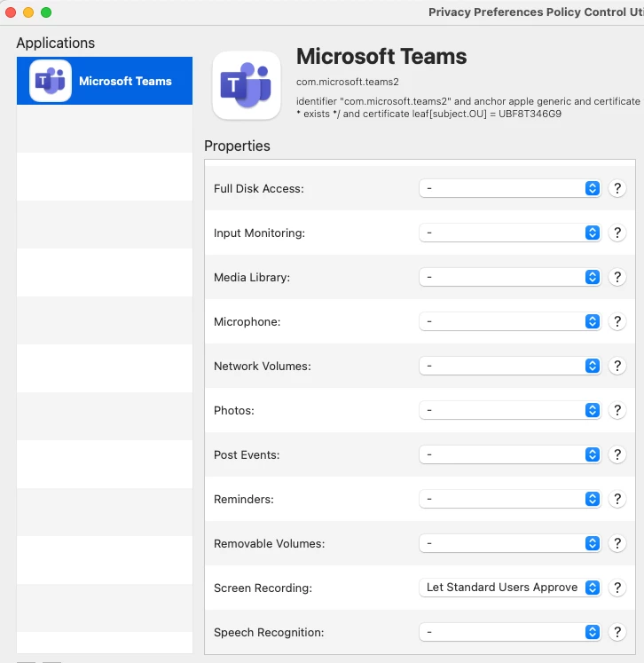Open the Input Monitoring dropdown
This screenshot has width=644, height=663.
click(x=510, y=233)
